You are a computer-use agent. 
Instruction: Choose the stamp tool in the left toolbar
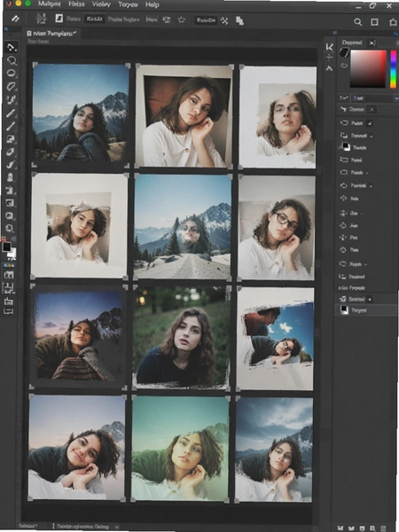click(x=11, y=177)
